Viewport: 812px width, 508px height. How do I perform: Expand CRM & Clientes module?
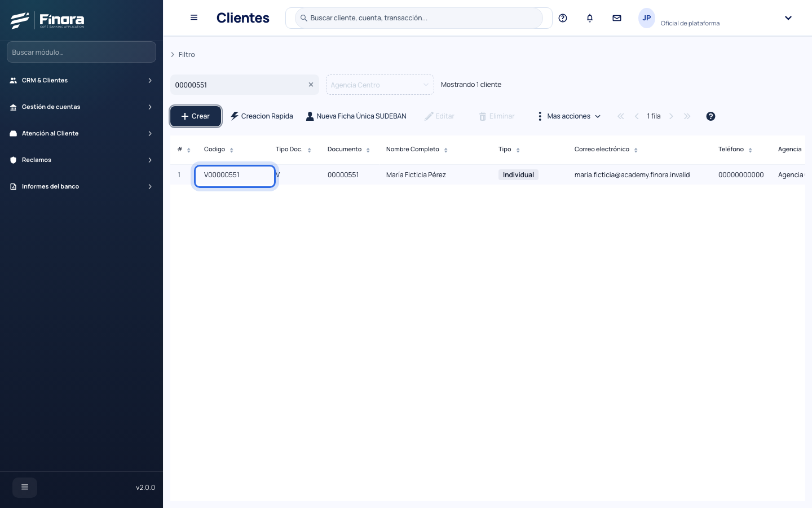81,80
